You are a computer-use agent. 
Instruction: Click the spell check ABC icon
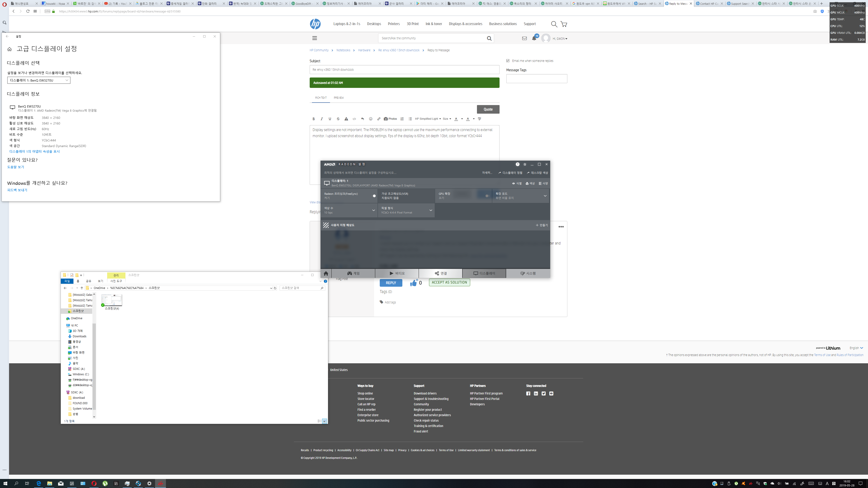pyautogui.click(x=479, y=119)
